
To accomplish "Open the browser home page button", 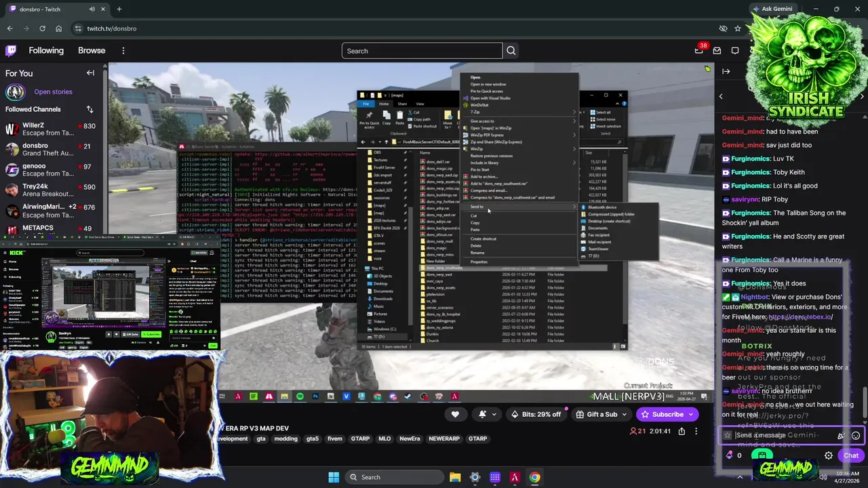I will (x=58, y=28).
